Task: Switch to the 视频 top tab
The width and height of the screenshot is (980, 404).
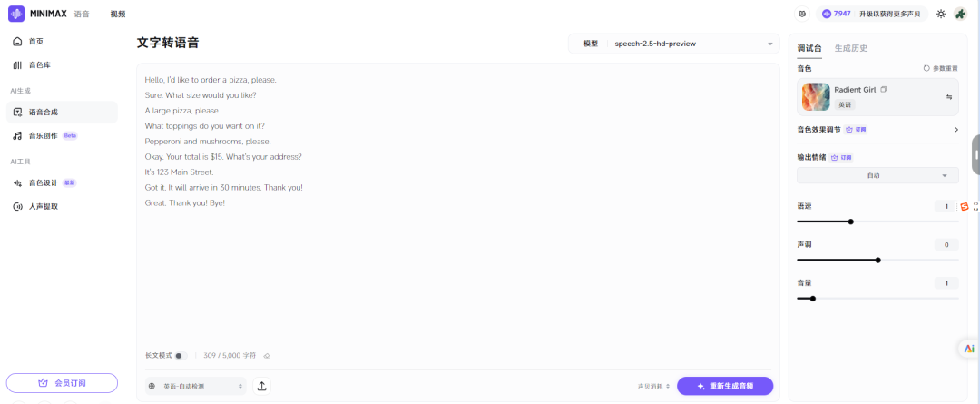Action: point(117,14)
